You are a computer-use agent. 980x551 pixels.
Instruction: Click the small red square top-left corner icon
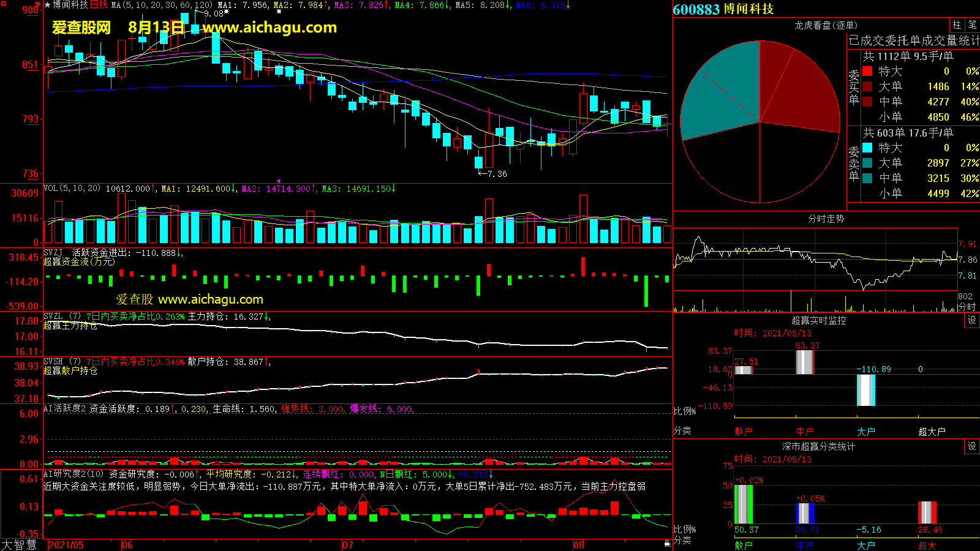[4, 4]
